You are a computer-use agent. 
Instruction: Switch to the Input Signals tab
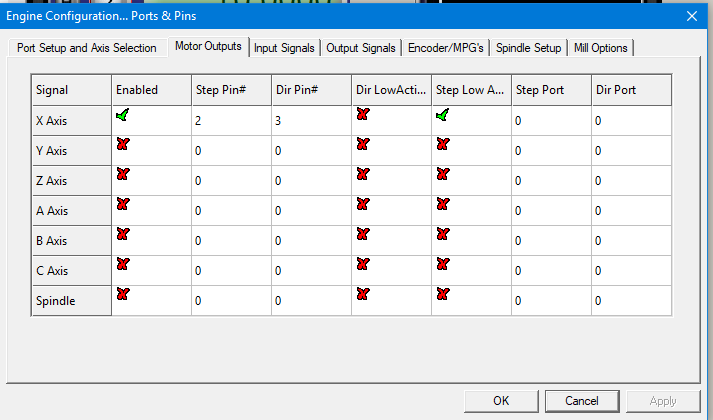(284, 48)
